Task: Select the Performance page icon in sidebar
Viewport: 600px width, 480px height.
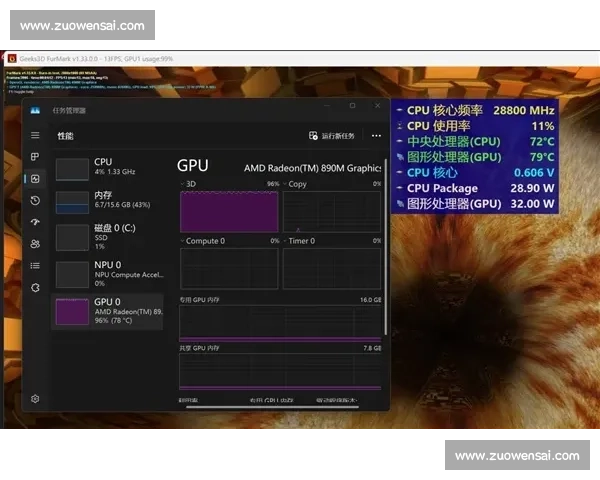Action: point(35,179)
